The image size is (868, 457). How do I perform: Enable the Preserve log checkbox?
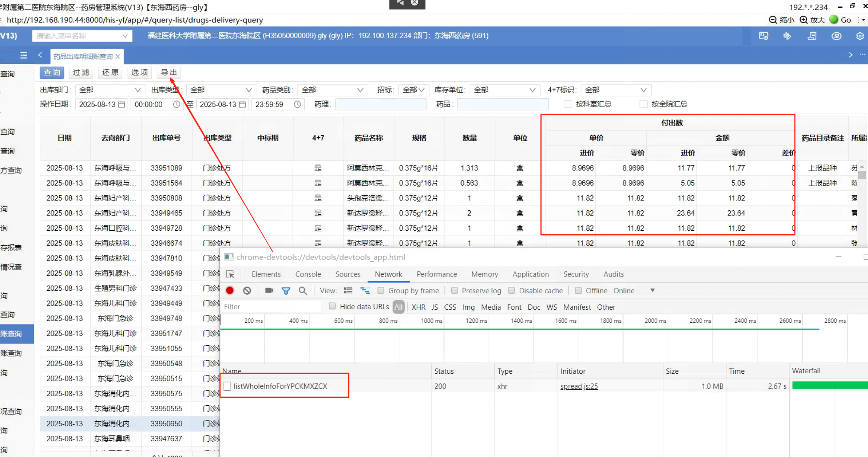coord(455,290)
